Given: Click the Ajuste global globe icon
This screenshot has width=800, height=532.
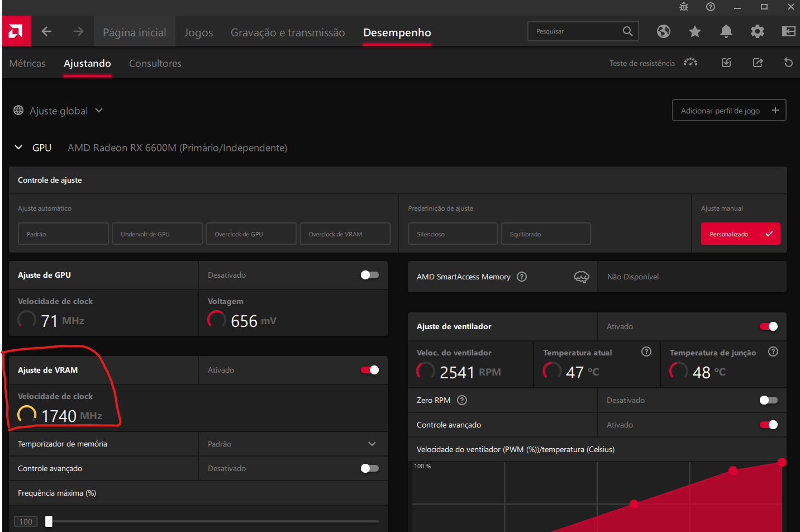Looking at the screenshot, I should pos(18,110).
